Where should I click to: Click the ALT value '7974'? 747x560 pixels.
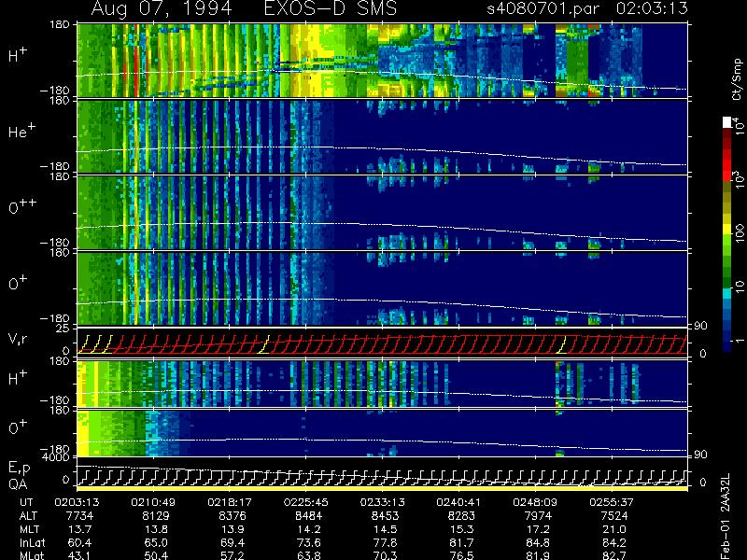point(538,516)
